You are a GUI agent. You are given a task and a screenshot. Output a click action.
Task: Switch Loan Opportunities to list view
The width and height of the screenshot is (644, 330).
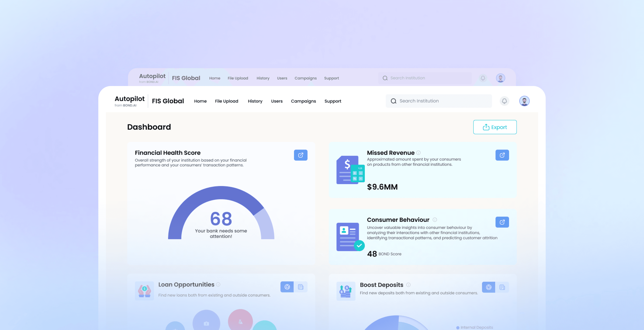[x=301, y=287]
